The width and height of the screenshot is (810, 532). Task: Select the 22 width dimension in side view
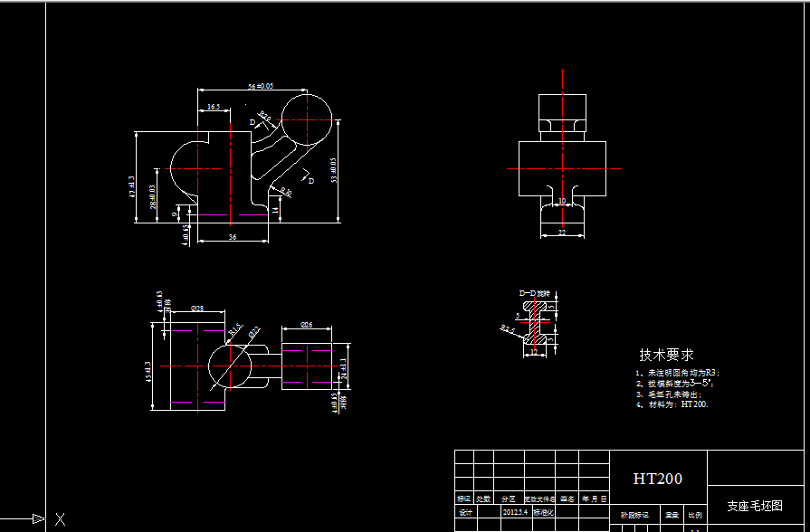(562, 233)
